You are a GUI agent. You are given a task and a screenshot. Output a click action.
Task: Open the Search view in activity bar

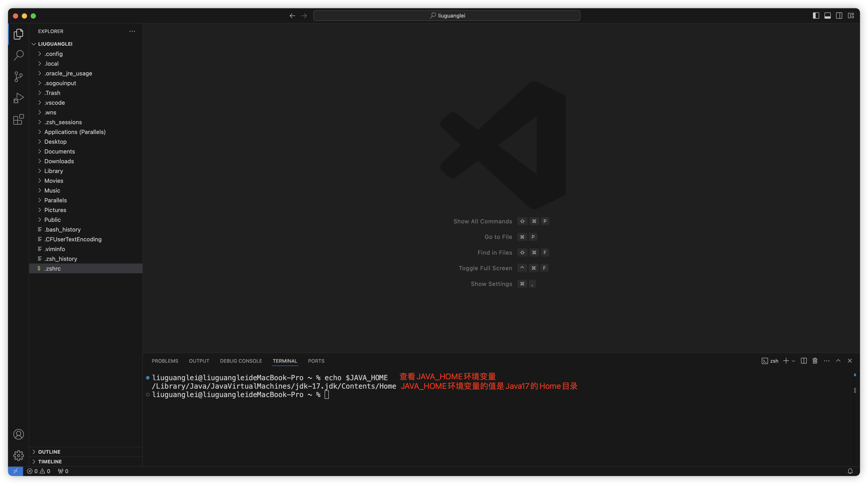[x=19, y=55]
